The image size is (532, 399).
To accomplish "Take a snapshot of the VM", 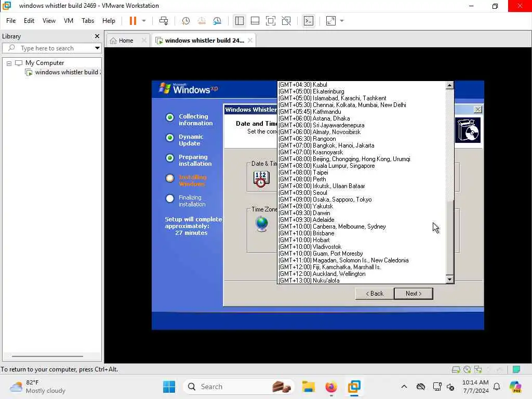I will pyautogui.click(x=185, y=21).
